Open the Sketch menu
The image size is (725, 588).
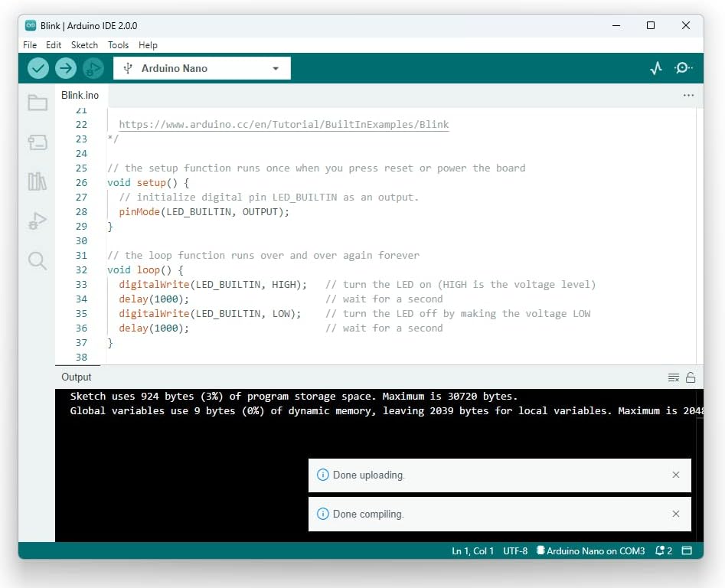point(85,45)
